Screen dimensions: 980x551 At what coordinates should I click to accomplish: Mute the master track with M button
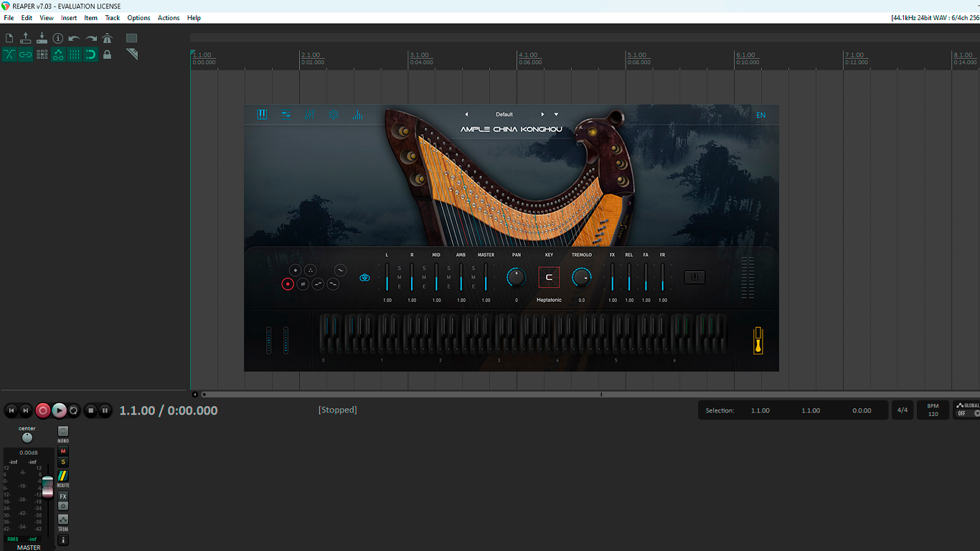pos(63,451)
